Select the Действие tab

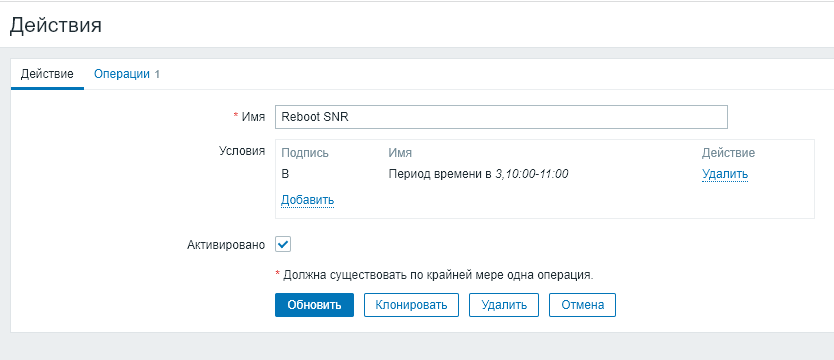pyautogui.click(x=47, y=74)
